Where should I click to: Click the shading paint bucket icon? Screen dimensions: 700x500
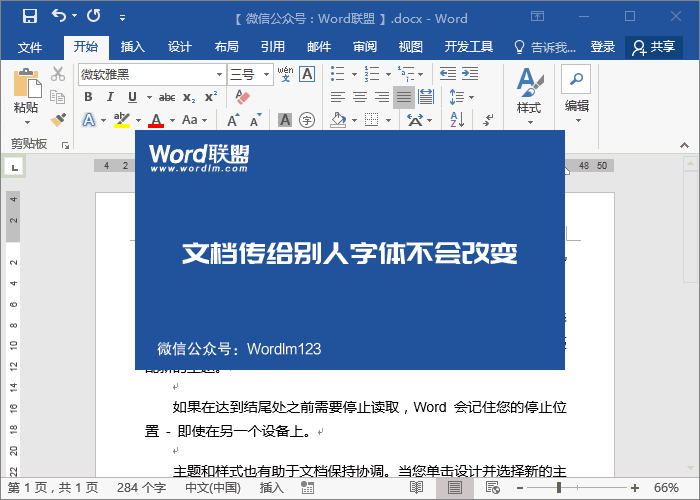[338, 120]
